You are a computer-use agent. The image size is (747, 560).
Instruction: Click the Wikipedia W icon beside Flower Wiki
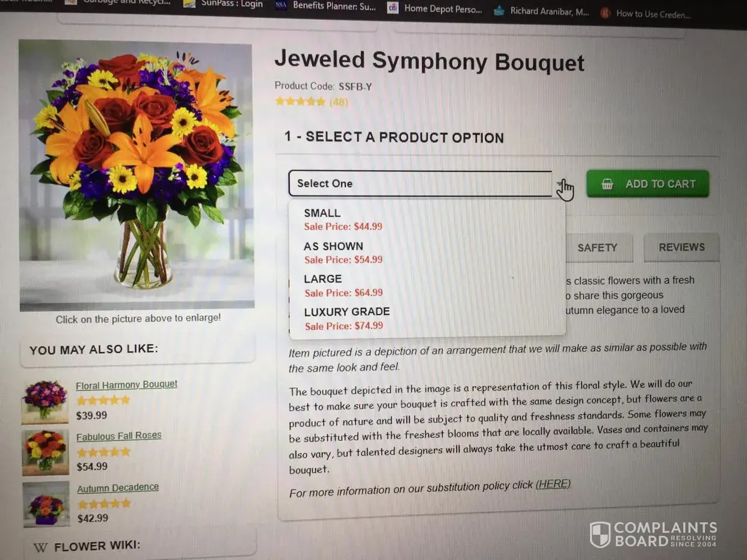(40, 547)
